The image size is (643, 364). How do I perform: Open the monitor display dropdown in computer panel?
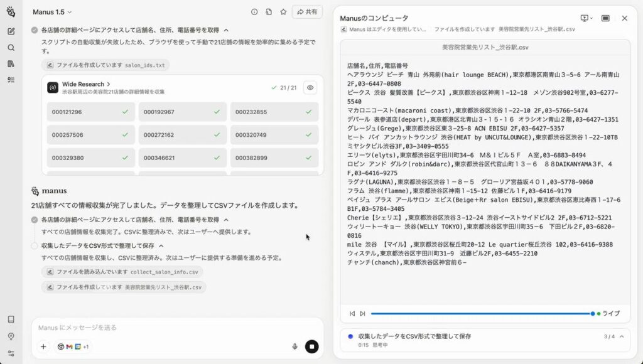pyautogui.click(x=586, y=18)
